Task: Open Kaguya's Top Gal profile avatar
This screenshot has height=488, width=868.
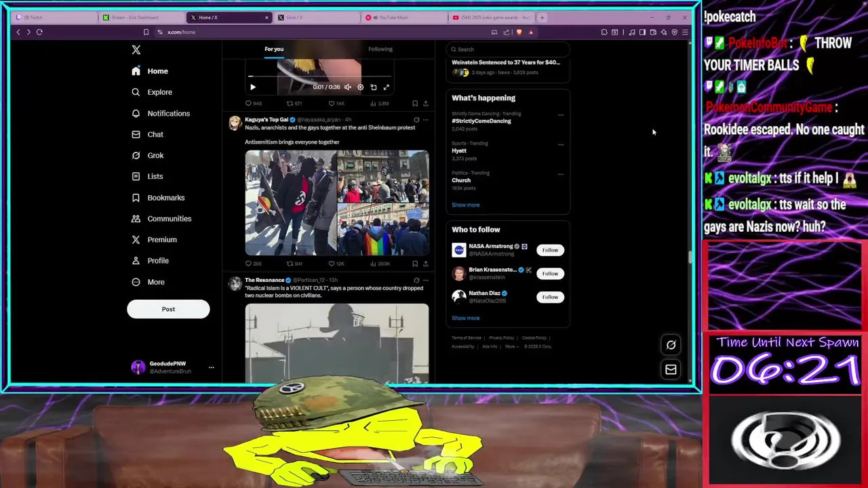Action: 235,123
